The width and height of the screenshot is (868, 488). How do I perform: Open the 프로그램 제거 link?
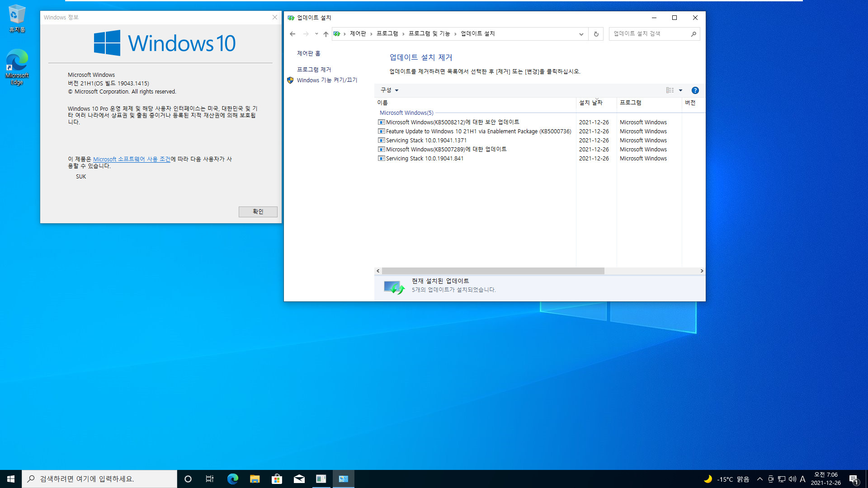click(x=314, y=70)
